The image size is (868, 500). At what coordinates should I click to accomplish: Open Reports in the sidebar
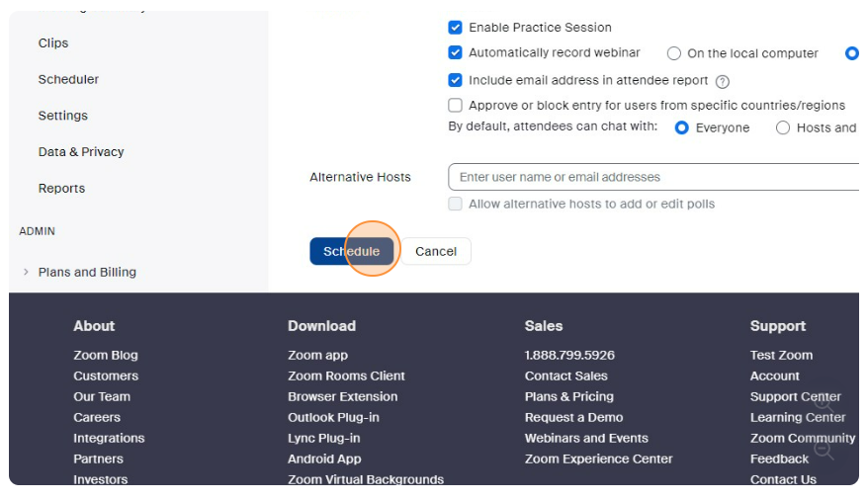[x=61, y=189]
